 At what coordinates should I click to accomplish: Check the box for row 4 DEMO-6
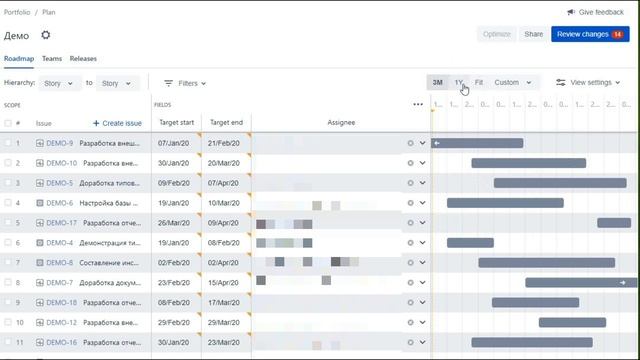(8, 202)
